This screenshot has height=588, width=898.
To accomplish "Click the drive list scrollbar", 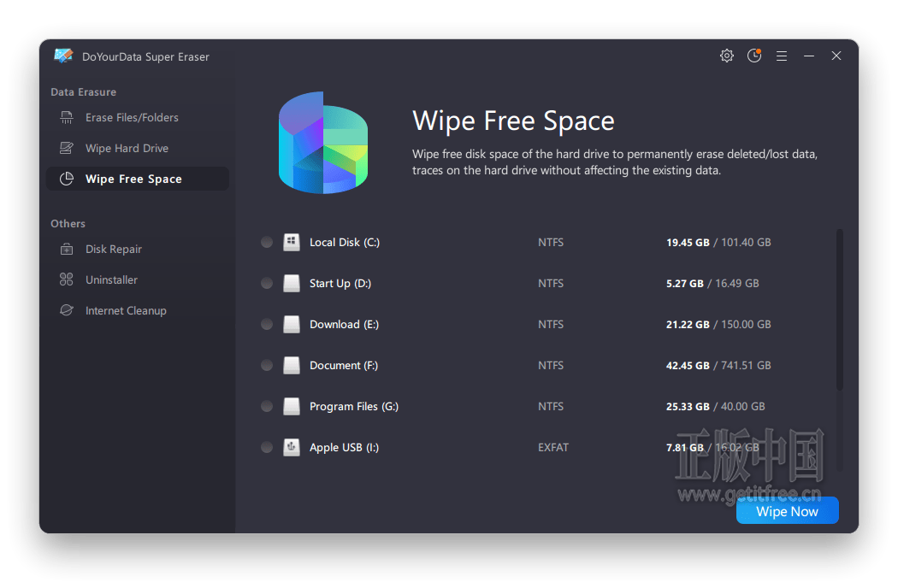I will click(840, 309).
